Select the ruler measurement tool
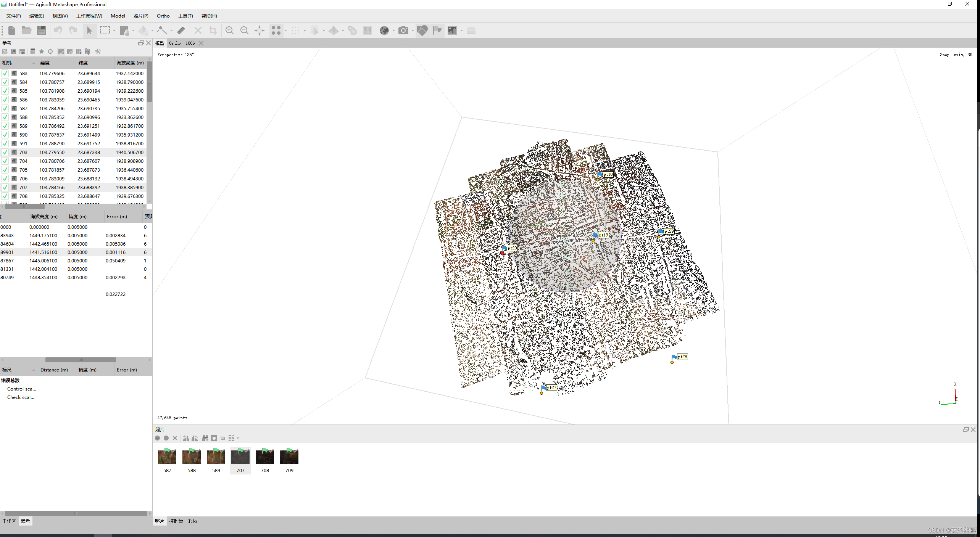980x537 pixels. click(181, 31)
